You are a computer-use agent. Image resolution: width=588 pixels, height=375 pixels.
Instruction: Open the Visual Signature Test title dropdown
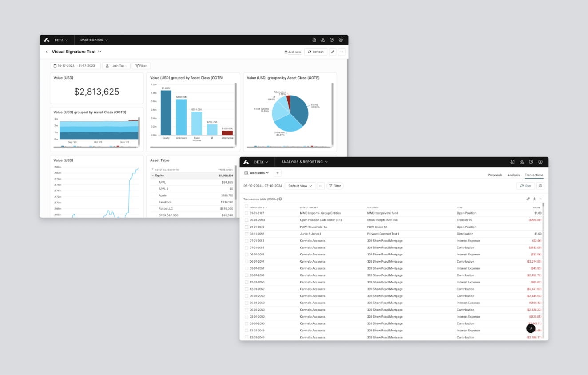pos(99,52)
